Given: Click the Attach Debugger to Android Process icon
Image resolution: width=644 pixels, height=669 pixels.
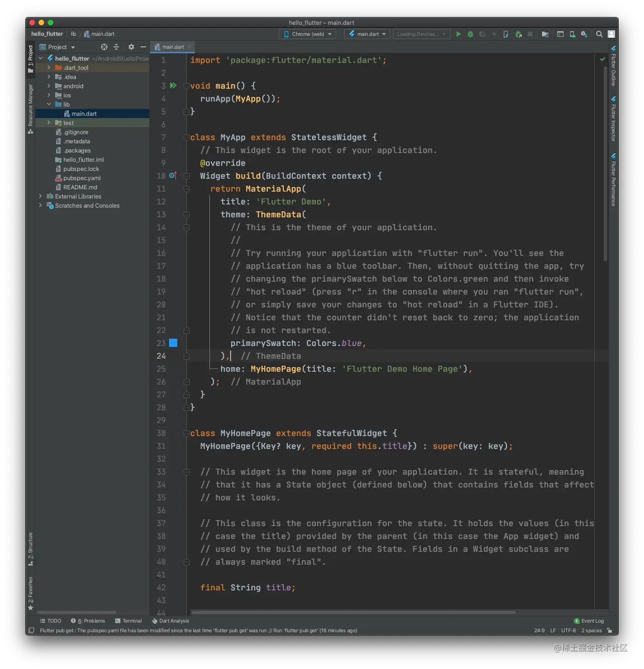Looking at the screenshot, I should [519, 34].
